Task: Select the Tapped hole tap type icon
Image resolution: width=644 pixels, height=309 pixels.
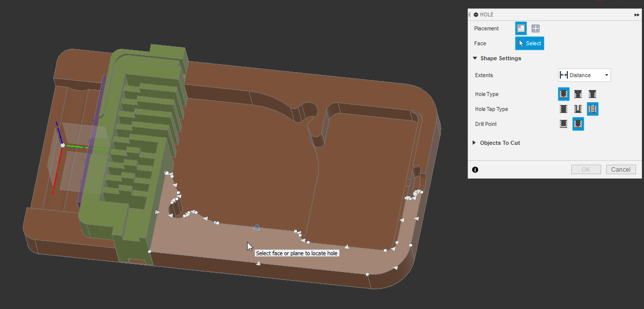Action: pyautogui.click(x=593, y=109)
